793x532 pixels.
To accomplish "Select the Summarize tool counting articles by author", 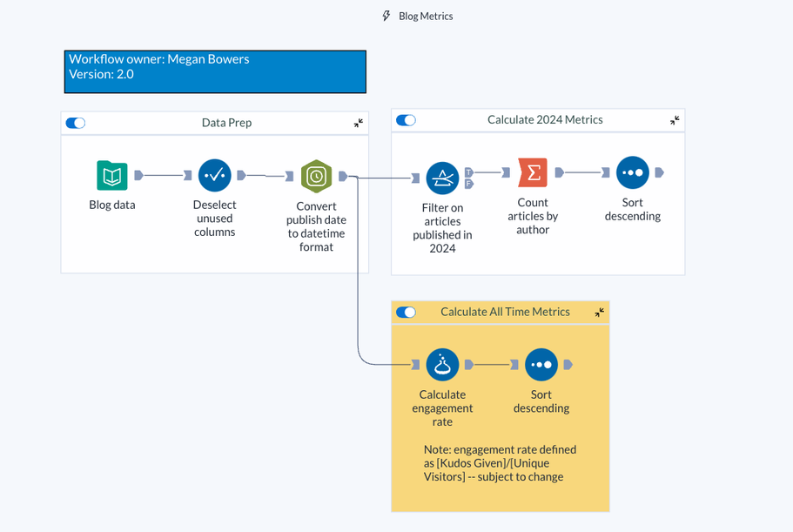I will point(533,172).
